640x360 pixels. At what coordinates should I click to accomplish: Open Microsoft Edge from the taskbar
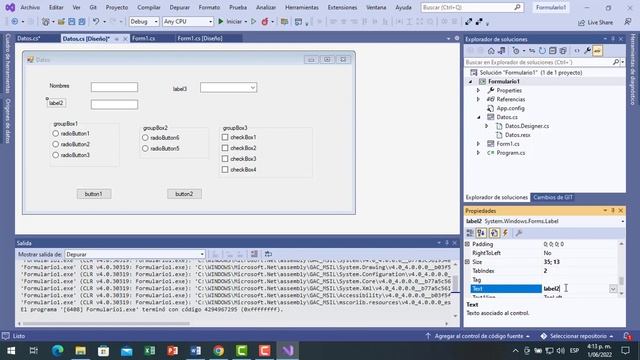[x=58, y=351]
